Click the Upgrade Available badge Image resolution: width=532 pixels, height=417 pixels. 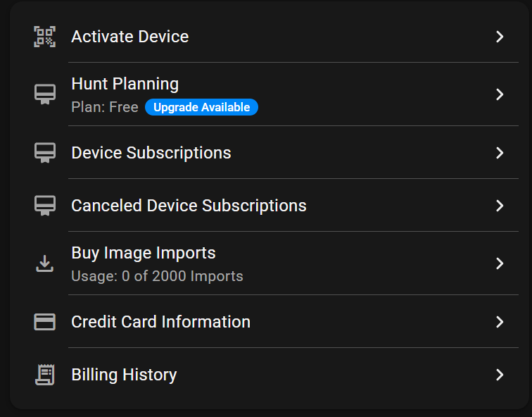201,108
